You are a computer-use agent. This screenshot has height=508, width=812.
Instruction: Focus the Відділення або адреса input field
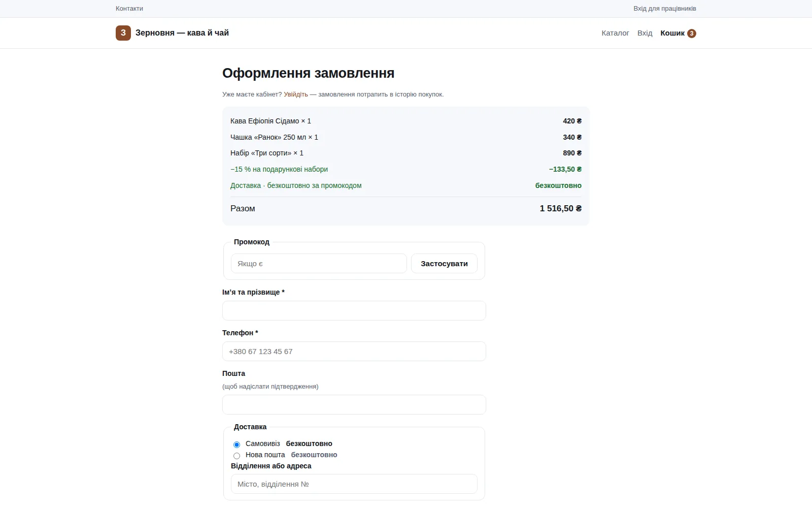pyautogui.click(x=354, y=484)
